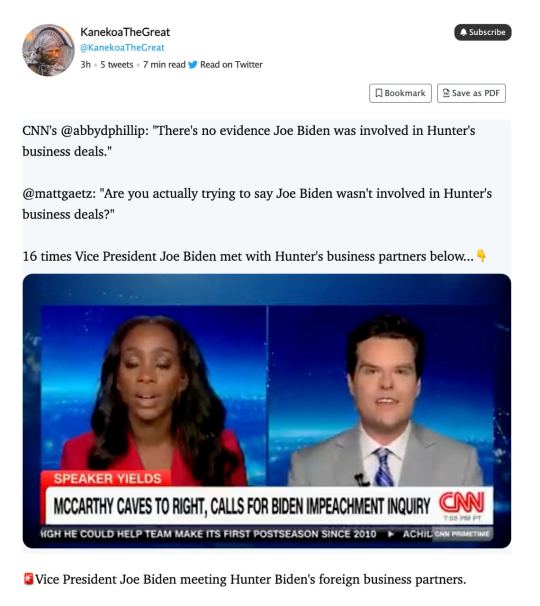
Task: Save the thread as PDF
Action: point(471,93)
